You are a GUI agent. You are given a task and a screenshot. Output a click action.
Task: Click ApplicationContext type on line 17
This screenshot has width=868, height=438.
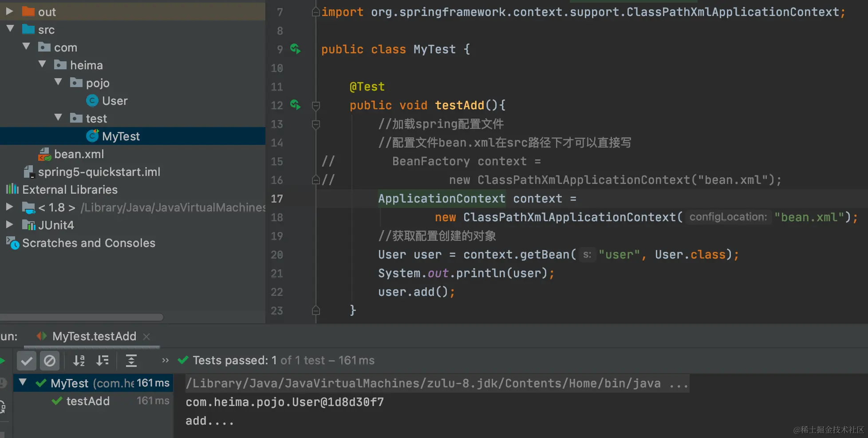[x=442, y=199]
